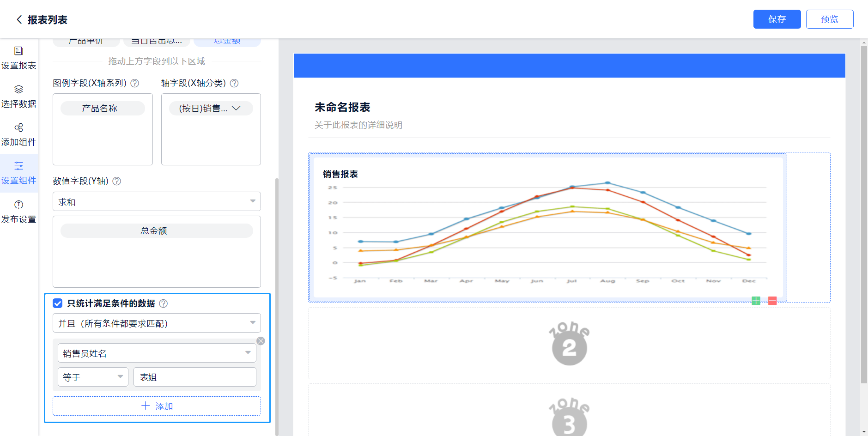868x436 pixels.
Task: Open the 选择数据 sidebar section
Action: click(x=19, y=96)
